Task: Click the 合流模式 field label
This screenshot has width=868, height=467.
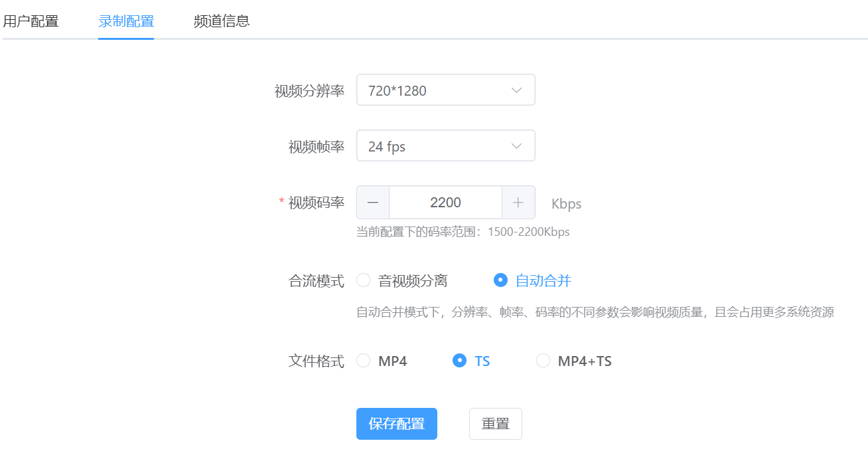Action: [316, 281]
